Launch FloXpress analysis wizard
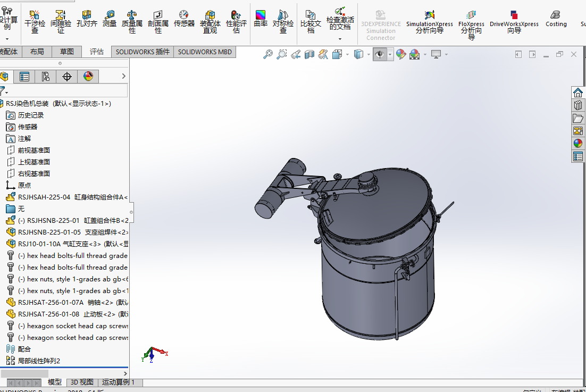 point(471,24)
